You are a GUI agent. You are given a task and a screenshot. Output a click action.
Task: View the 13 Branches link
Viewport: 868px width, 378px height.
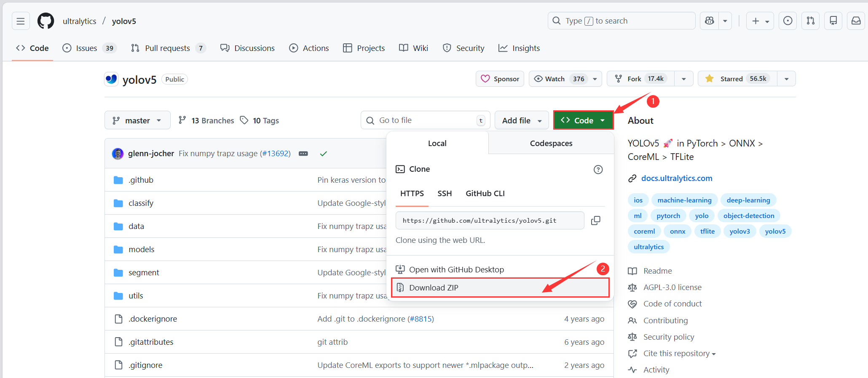pyautogui.click(x=206, y=120)
